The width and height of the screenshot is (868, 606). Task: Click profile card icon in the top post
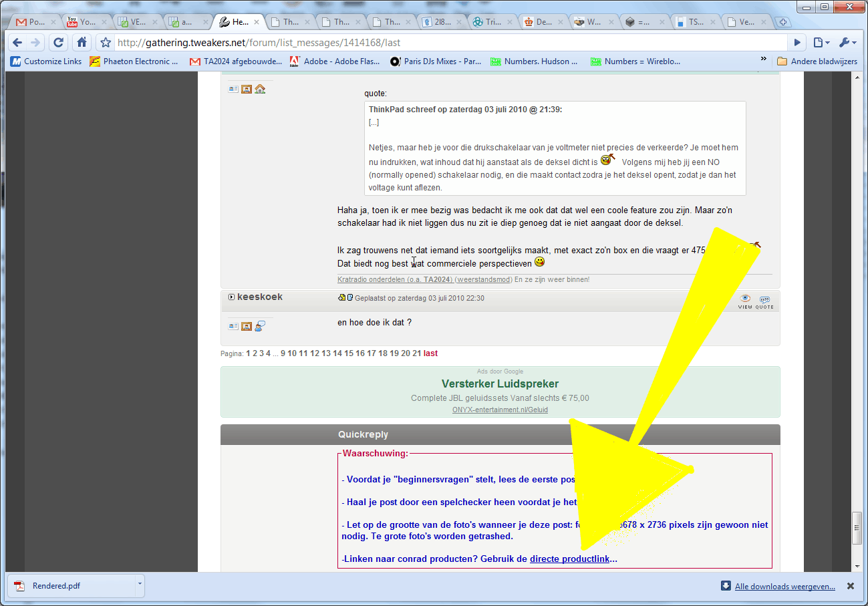(233, 89)
